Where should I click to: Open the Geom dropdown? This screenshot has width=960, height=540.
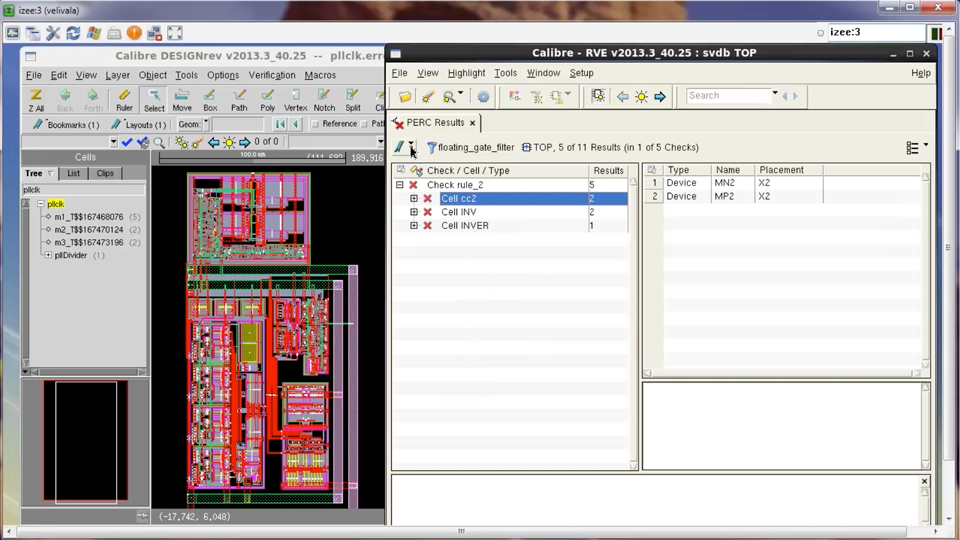pos(206,124)
